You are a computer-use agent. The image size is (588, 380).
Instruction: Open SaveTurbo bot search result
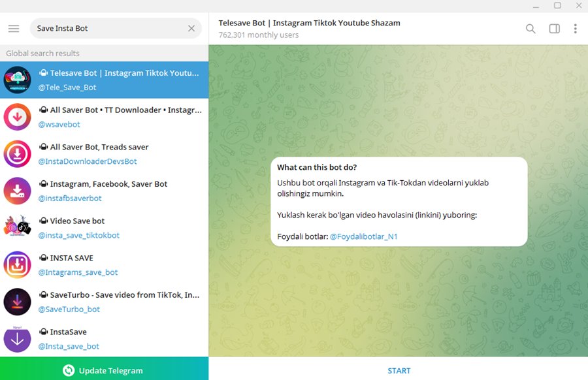pyautogui.click(x=105, y=302)
